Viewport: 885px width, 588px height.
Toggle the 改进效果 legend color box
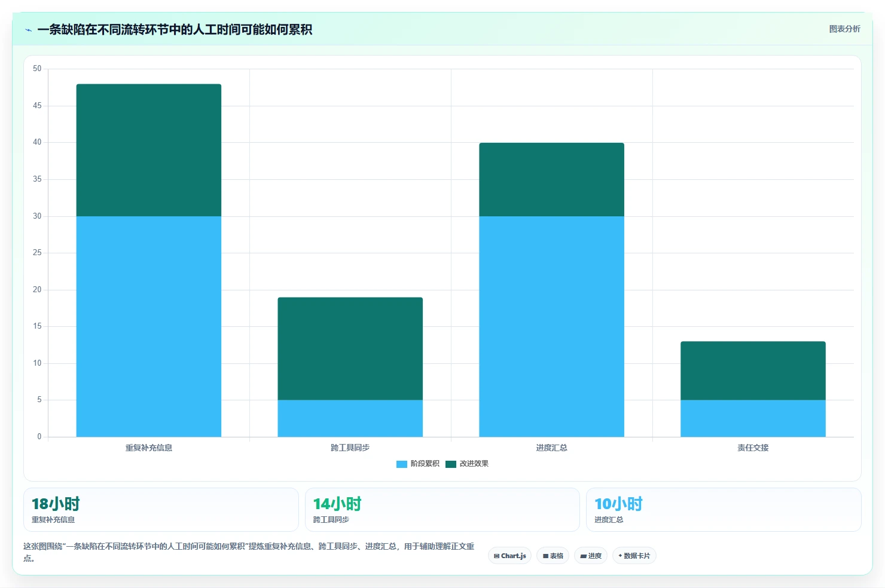tap(451, 464)
